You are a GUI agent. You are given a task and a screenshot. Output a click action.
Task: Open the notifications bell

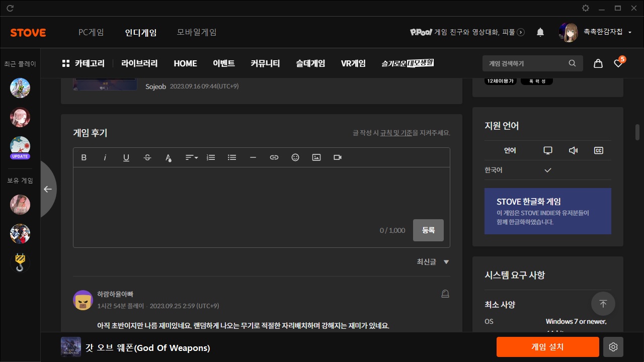coord(540,32)
